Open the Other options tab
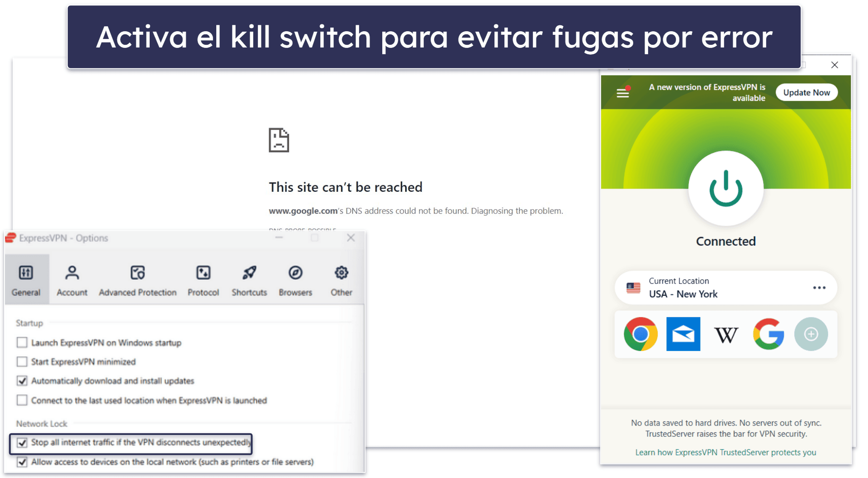868x478 pixels. pyautogui.click(x=341, y=280)
